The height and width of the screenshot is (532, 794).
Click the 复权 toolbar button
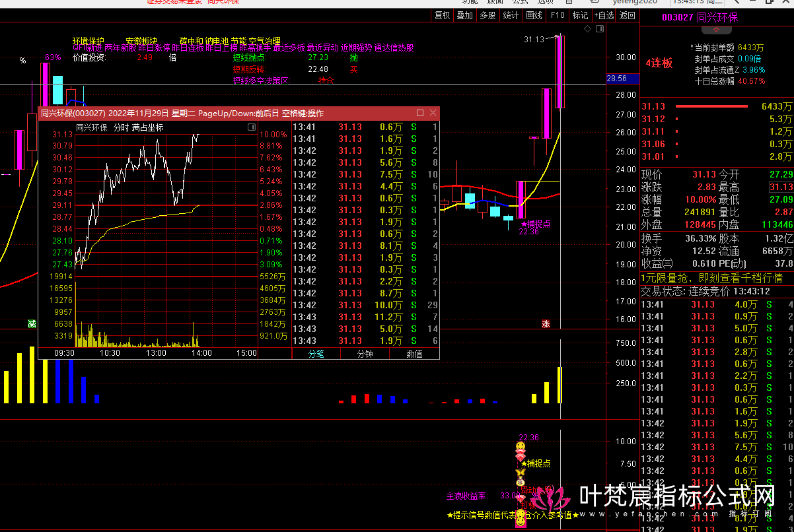pyautogui.click(x=442, y=15)
